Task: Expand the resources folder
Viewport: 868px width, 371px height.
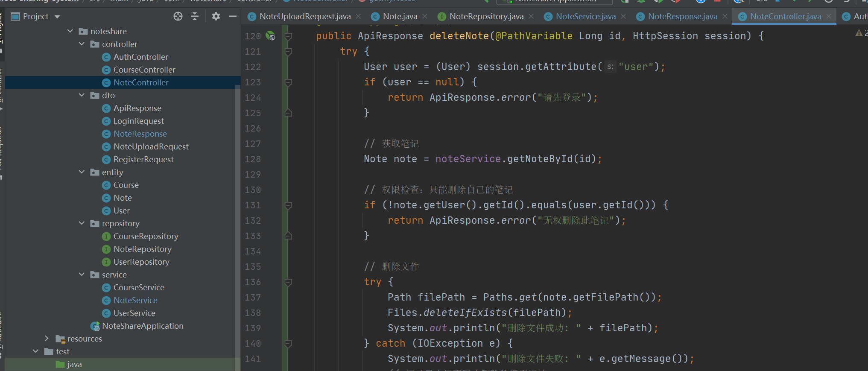Action: pyautogui.click(x=47, y=339)
